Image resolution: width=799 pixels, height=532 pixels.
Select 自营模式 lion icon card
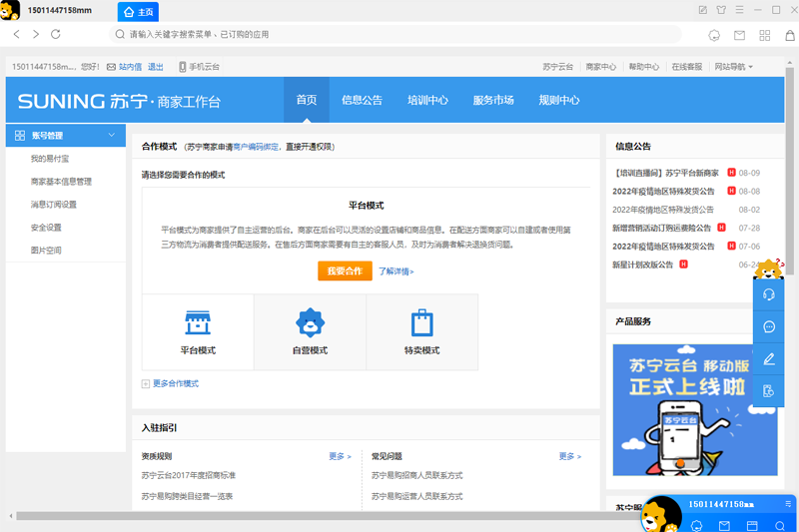click(x=310, y=332)
